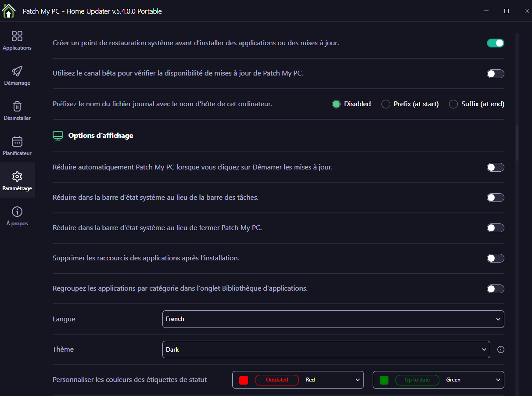Select the Suffix (at end) radio option
This screenshot has height=396, width=532.
point(453,104)
